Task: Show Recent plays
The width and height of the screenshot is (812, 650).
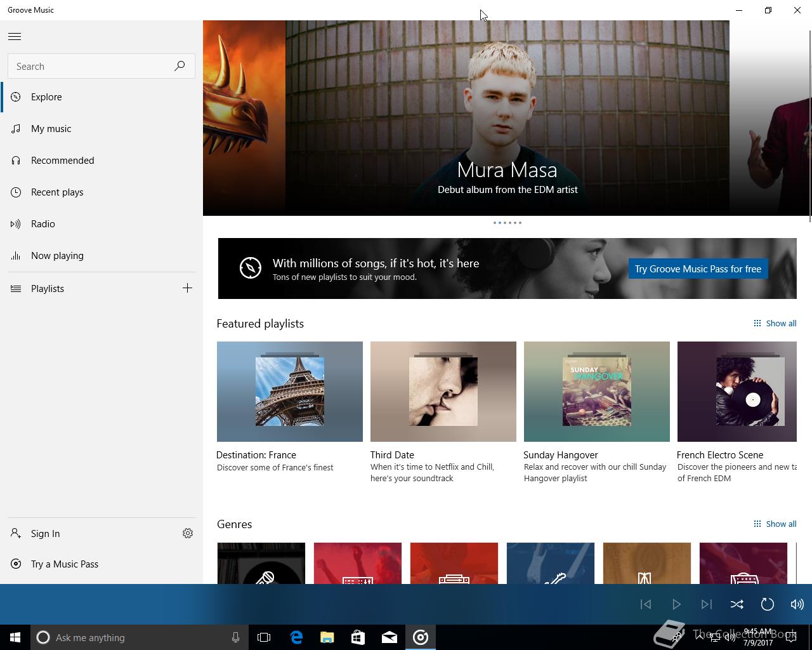Action: tap(101, 192)
